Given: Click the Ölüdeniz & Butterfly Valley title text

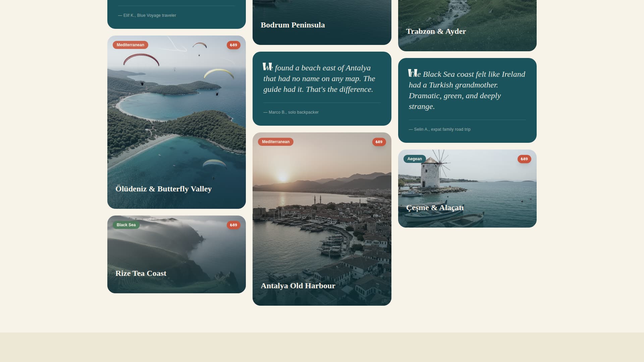Looking at the screenshot, I should (x=164, y=189).
